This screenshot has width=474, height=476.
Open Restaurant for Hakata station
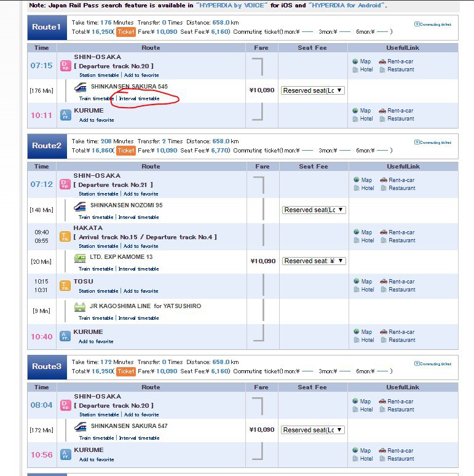398,240
